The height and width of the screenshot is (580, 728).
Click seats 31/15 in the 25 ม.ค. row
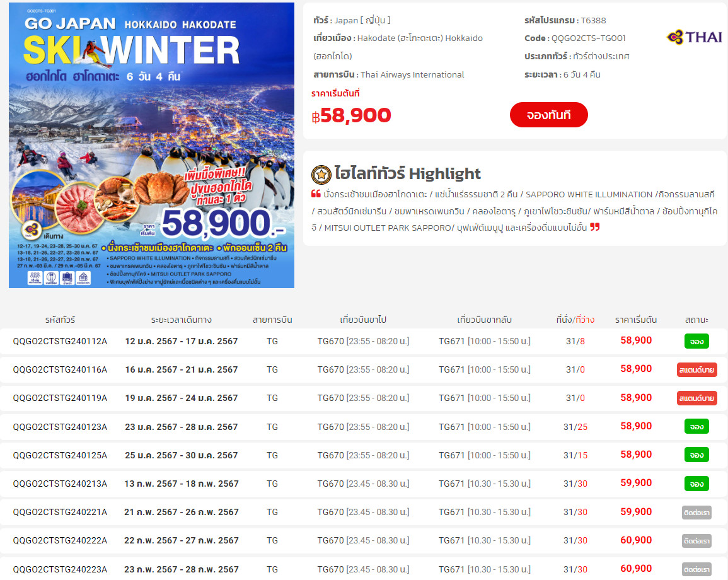click(575, 455)
